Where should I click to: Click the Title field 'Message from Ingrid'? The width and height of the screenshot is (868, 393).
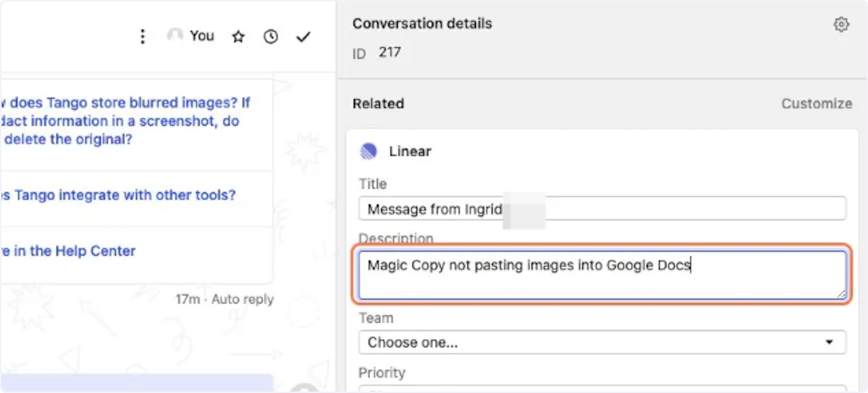pos(602,209)
